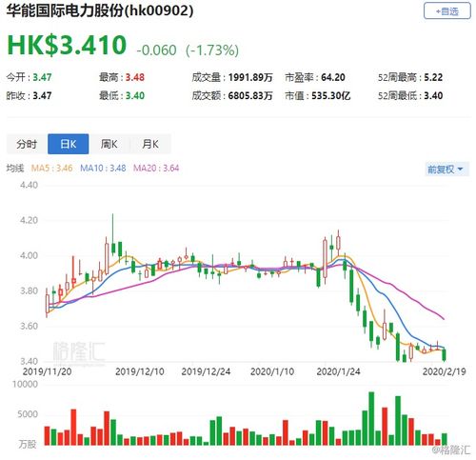Screen dimensions: 476x460
Task: Open the 周K weekly chart tab
Action: pos(109,144)
